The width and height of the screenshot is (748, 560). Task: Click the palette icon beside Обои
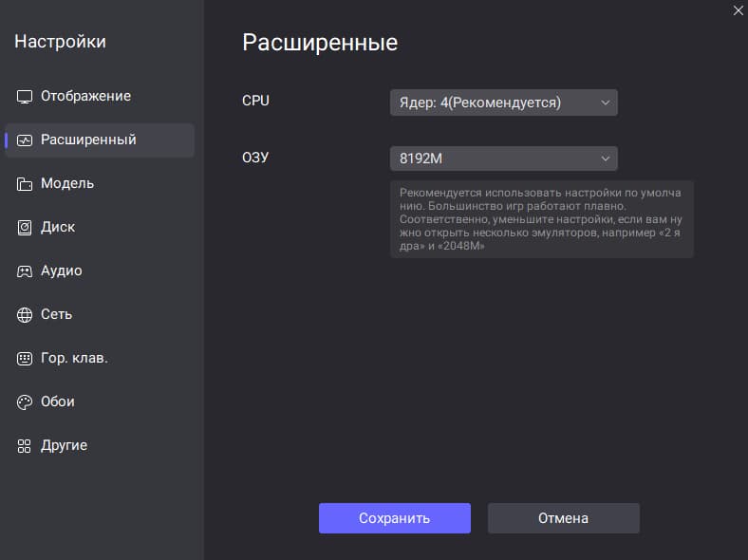(25, 402)
